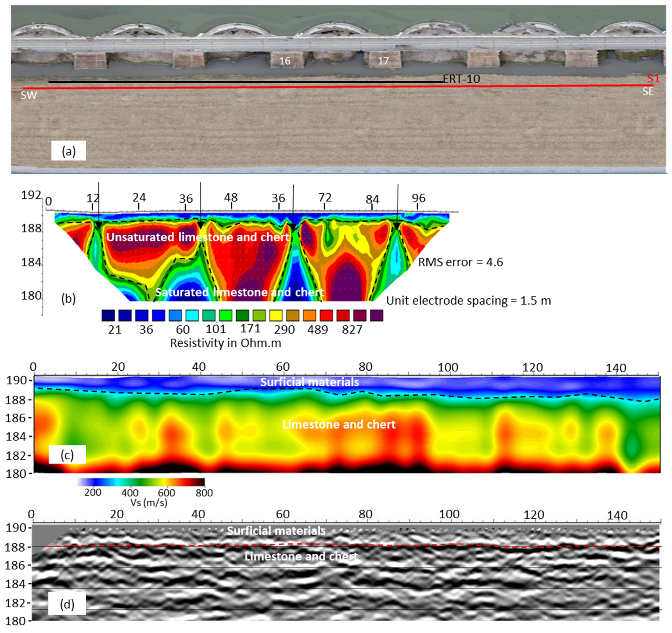Click 'Unsaturated limestone and chert' annotation
The image size is (672, 633).
[198, 237]
